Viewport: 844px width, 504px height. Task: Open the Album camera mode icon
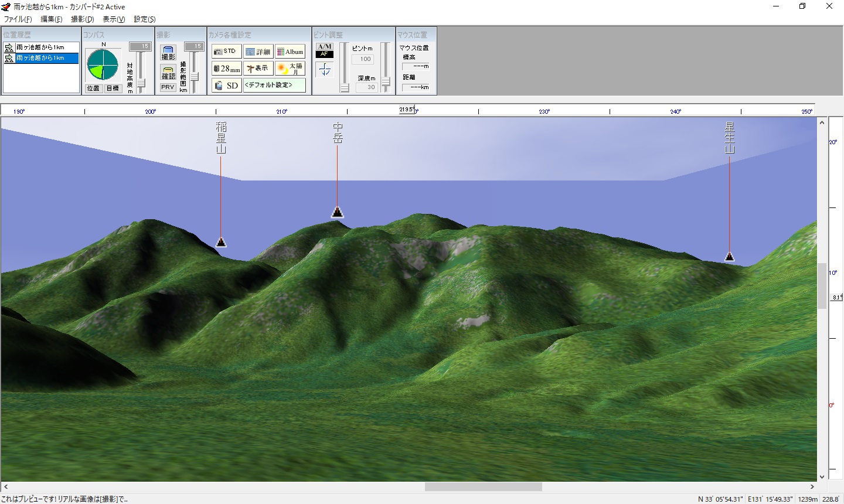coord(291,51)
